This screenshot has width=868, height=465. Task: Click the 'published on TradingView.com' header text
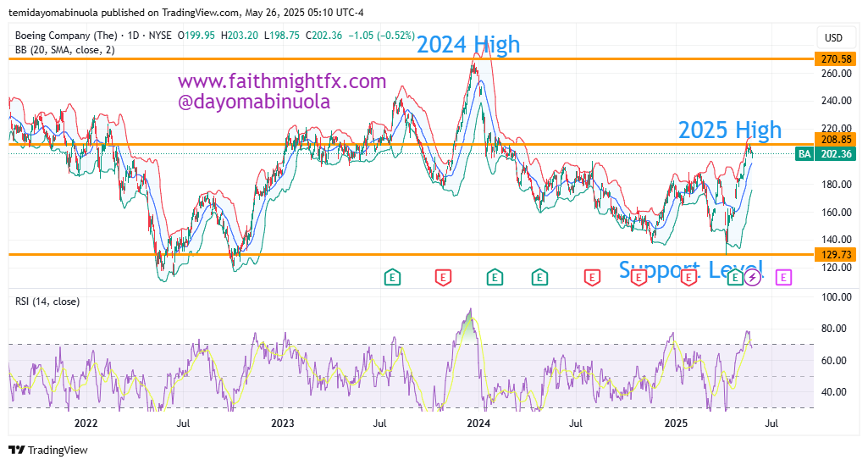(170, 12)
